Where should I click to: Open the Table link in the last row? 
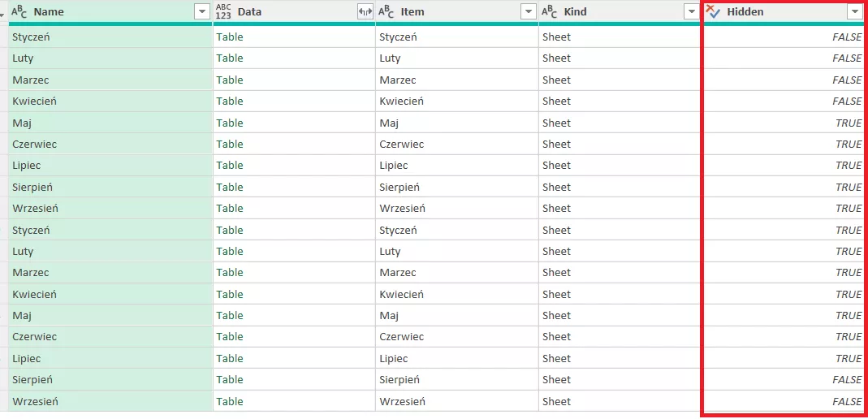[x=230, y=401]
